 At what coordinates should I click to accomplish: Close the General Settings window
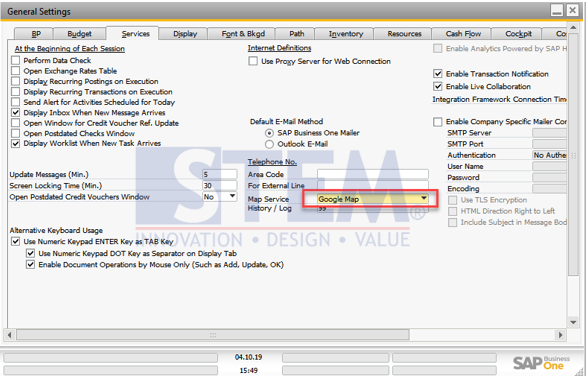(573, 10)
